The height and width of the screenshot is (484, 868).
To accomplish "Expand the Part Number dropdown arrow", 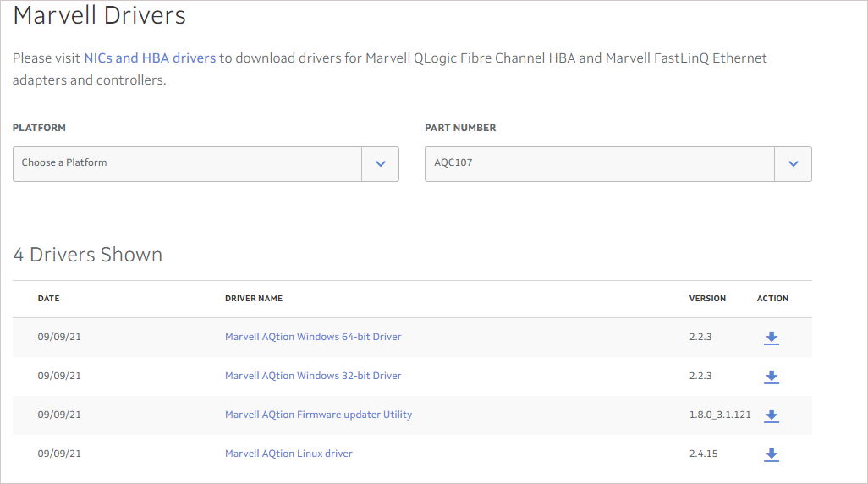I will click(x=793, y=164).
